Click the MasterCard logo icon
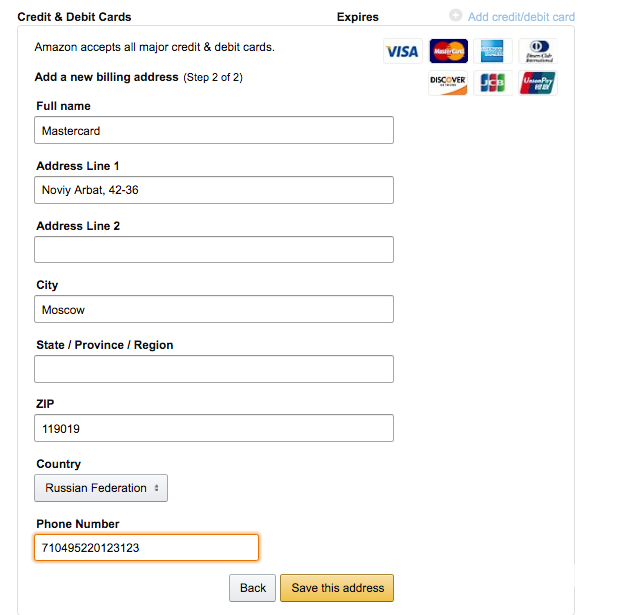The height and width of the screenshot is (615, 624). coord(448,51)
